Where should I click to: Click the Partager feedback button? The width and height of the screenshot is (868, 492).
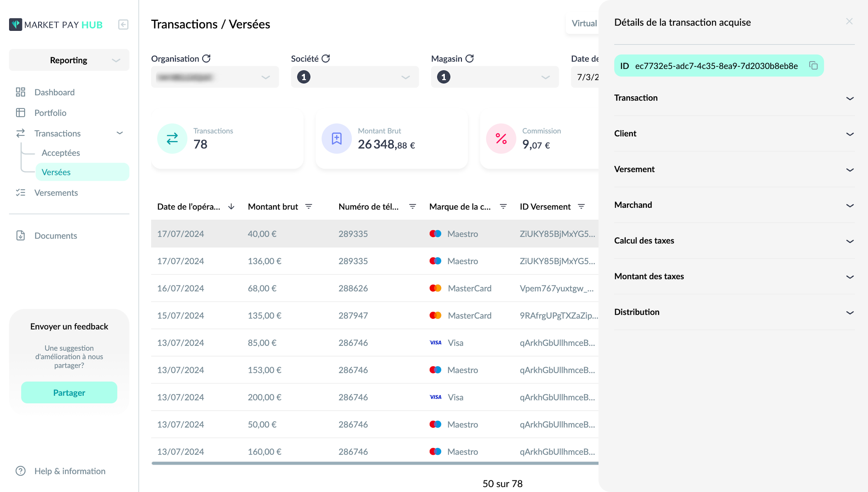pyautogui.click(x=69, y=392)
